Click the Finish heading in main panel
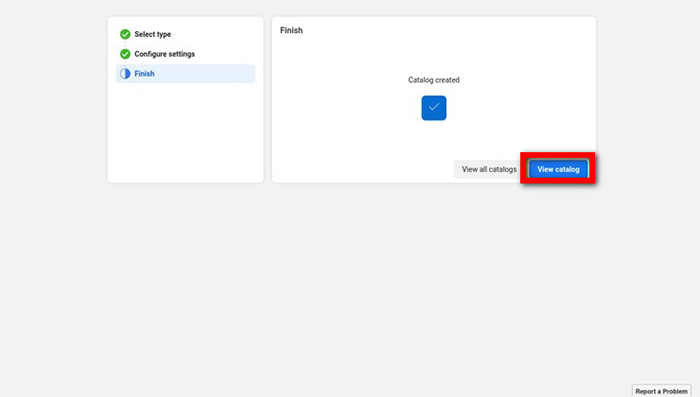Image resolution: width=700 pixels, height=397 pixels. pos(291,30)
